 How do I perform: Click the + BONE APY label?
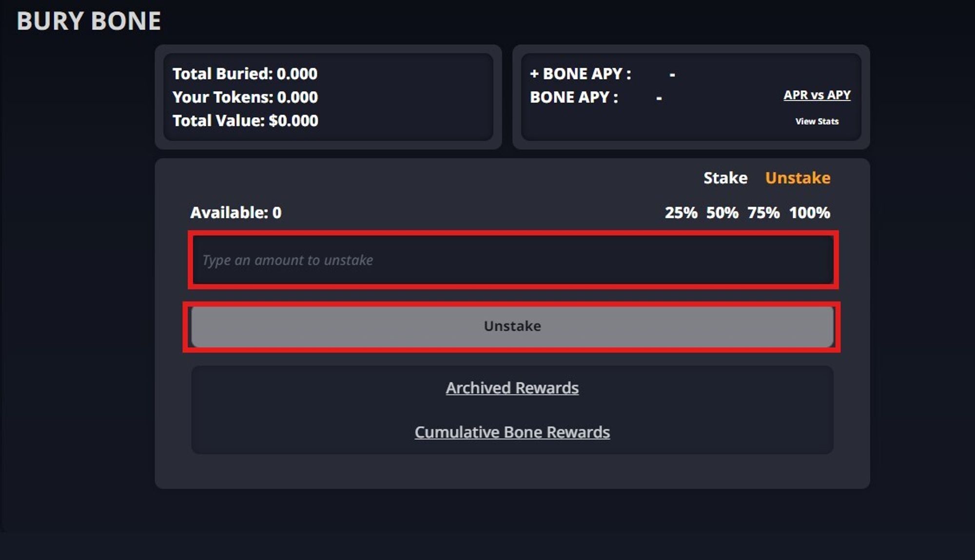coord(580,74)
